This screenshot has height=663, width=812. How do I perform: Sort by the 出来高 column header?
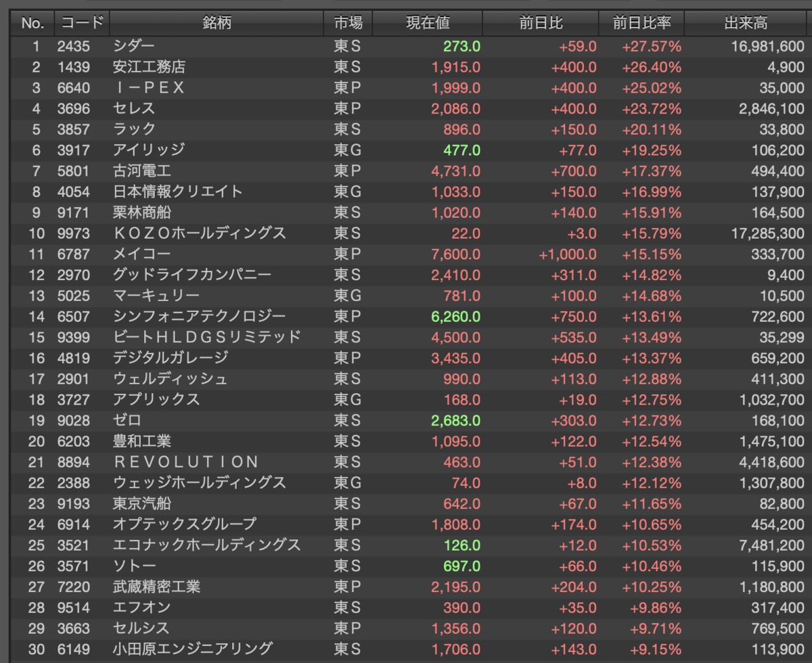[746, 23]
